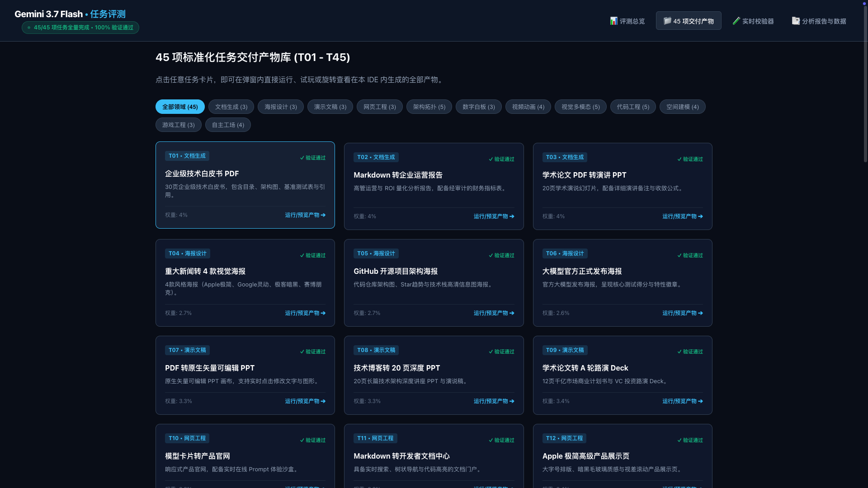
Task: Run/preview T08 技术博客转 20 页深度 PPT output
Action: coord(494,401)
